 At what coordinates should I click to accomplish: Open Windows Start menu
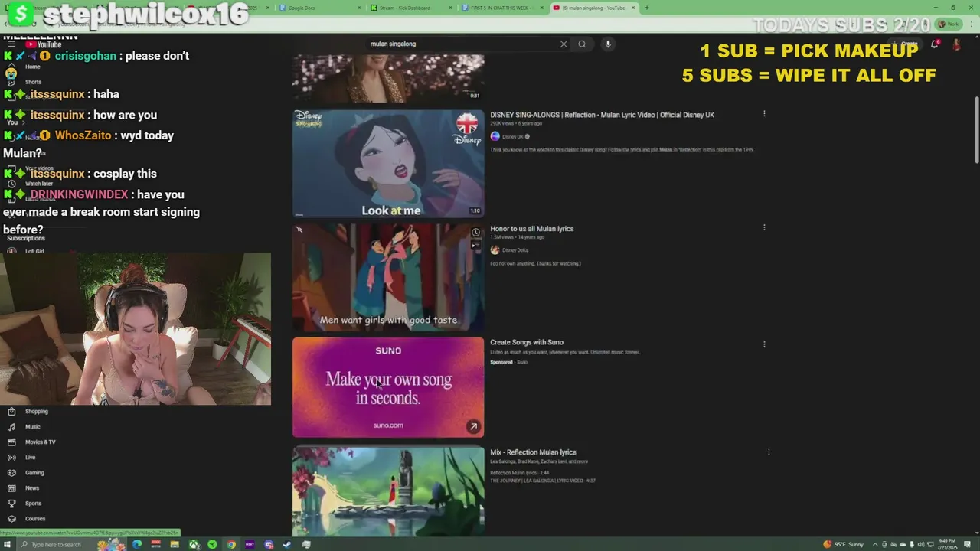[x=7, y=544]
